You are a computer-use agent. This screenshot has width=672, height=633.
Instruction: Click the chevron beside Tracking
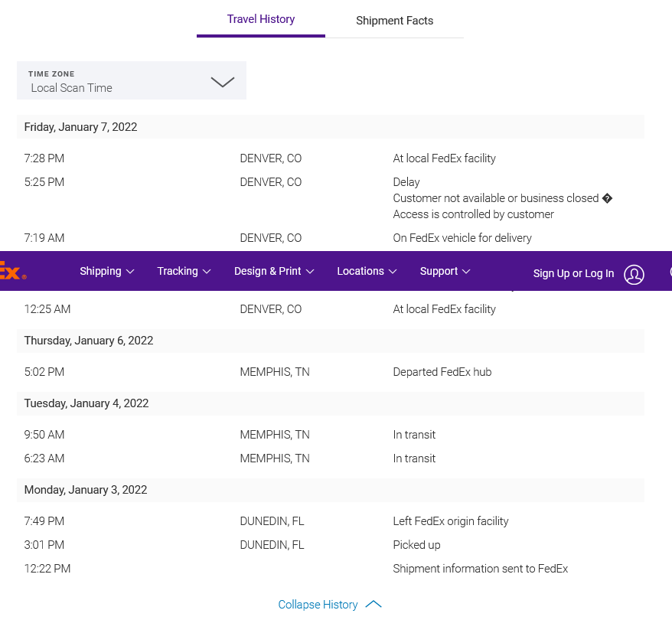click(207, 272)
